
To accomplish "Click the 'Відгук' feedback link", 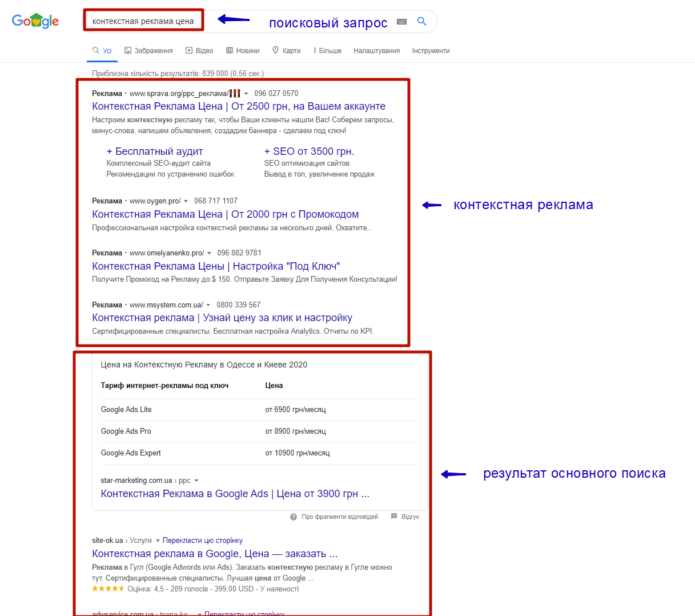I will (410, 517).
